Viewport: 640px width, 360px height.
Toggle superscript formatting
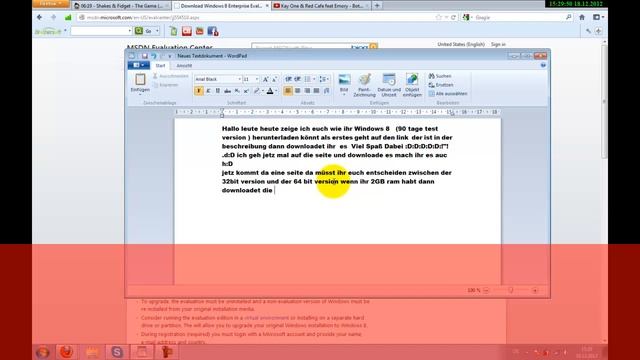(246, 91)
